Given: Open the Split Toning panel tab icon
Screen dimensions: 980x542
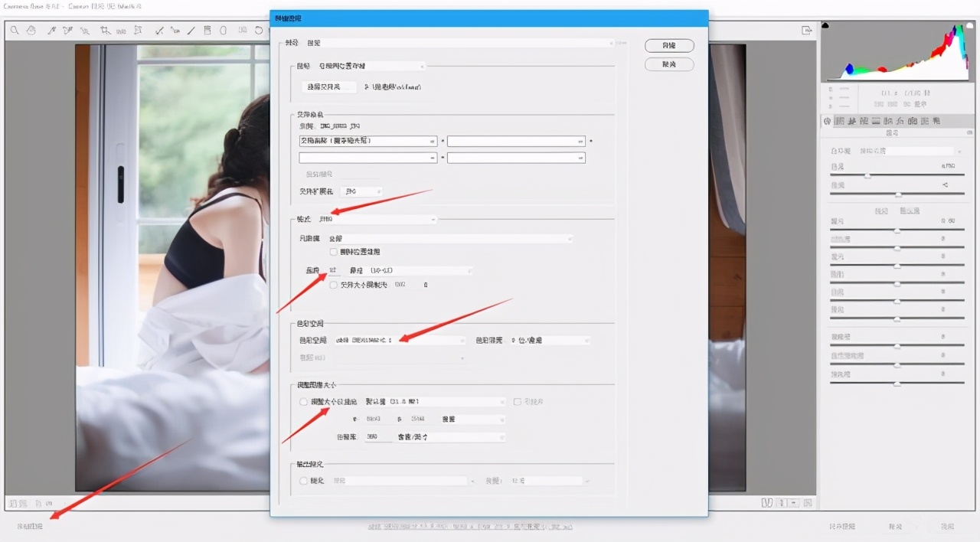Looking at the screenshot, I should pyautogui.click(x=877, y=121).
